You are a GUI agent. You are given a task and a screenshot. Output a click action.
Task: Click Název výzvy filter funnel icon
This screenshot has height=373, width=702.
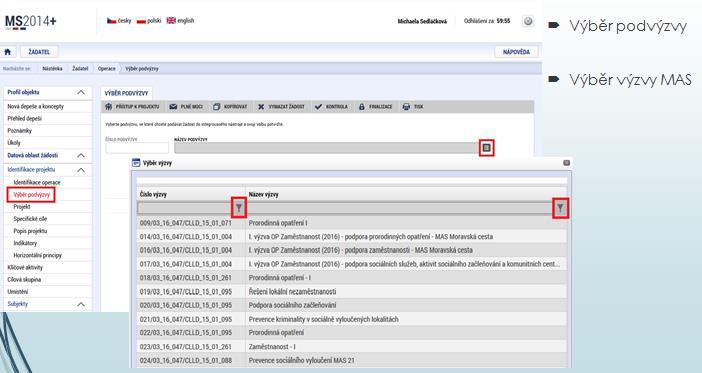(561, 208)
